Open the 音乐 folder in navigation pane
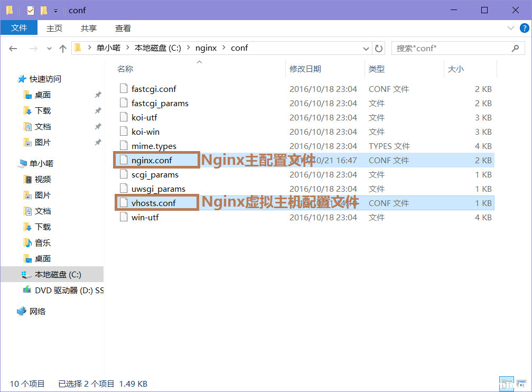The width and height of the screenshot is (532, 392). [42, 243]
